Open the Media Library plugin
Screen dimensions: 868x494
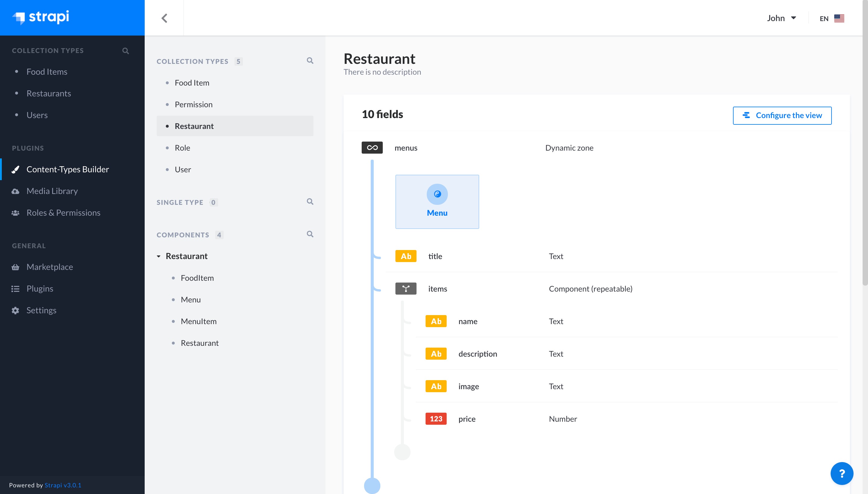point(52,191)
